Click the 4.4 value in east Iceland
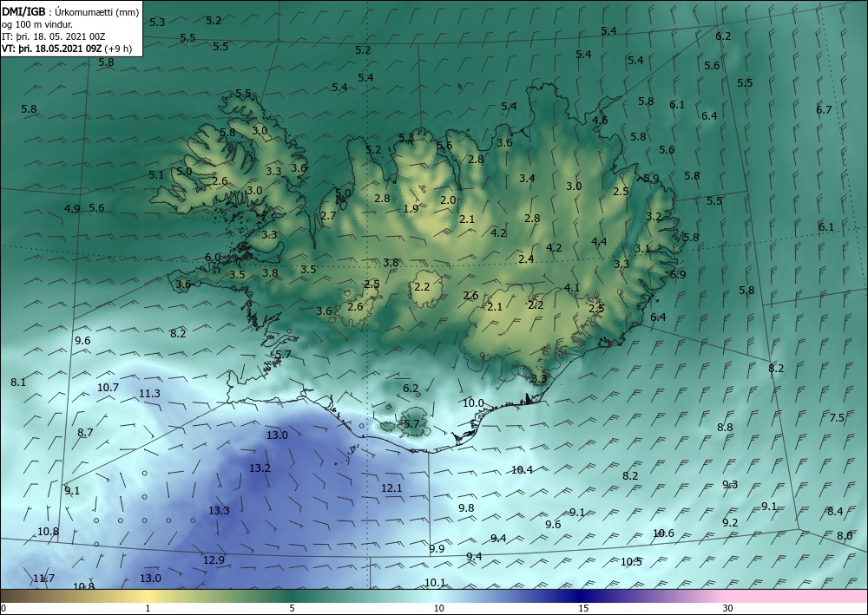The height and width of the screenshot is (615, 868). coord(599,241)
